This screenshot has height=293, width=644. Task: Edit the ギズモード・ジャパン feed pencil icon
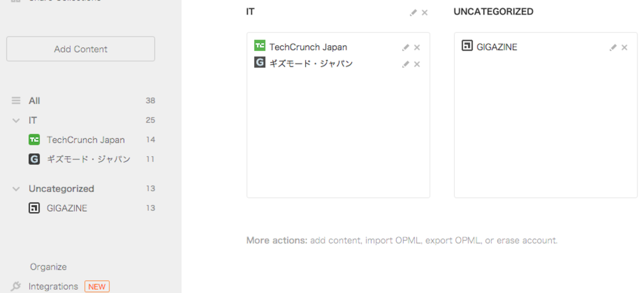click(405, 64)
